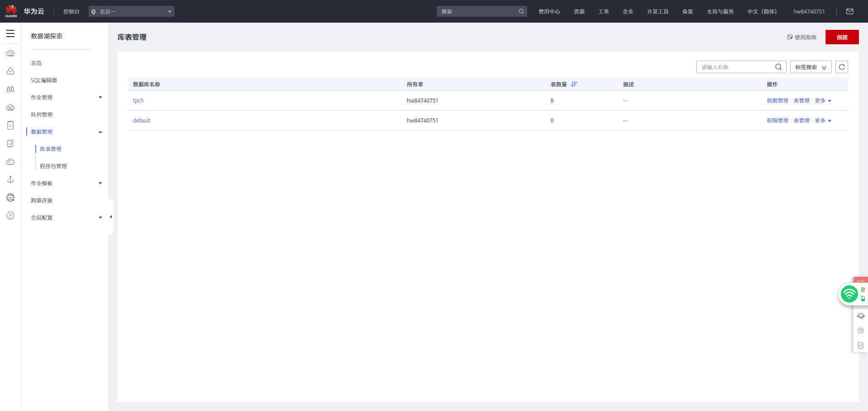
Task: Open 跨源连接 in the sidebar
Action: [x=42, y=201]
